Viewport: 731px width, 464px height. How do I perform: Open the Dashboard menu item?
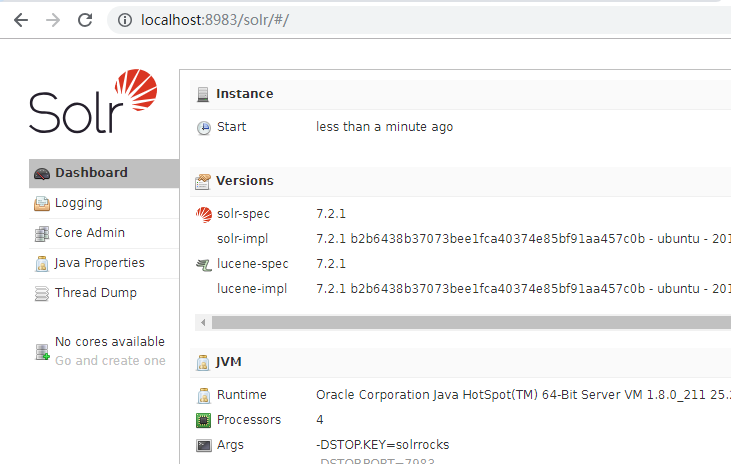[104, 173]
